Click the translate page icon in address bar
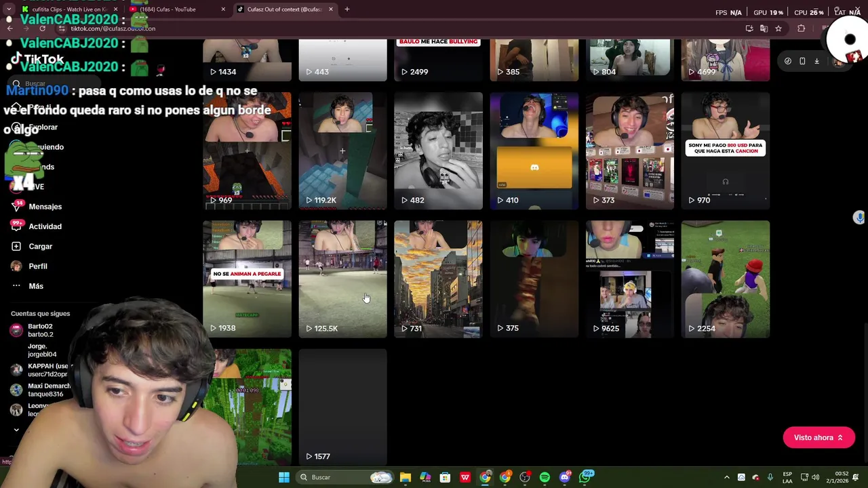This screenshot has width=868, height=488. click(764, 28)
